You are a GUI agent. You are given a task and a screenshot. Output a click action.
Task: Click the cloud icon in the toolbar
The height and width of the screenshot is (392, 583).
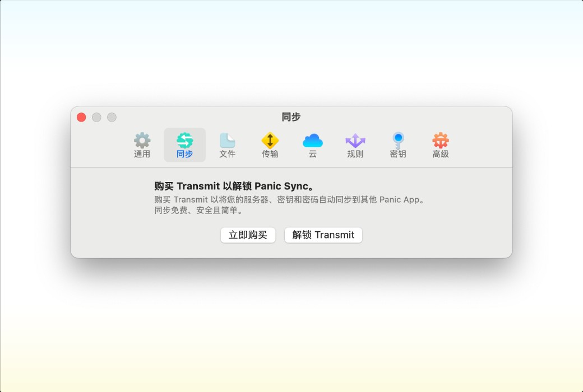pos(313,140)
